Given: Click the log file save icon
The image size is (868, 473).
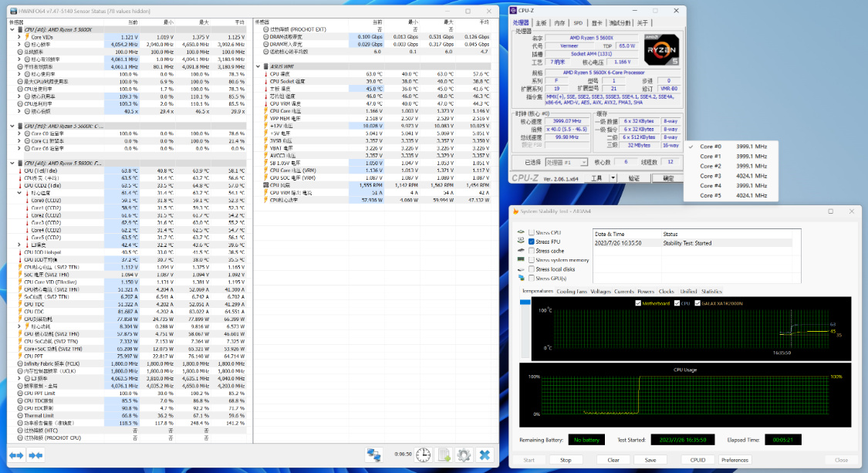Looking at the screenshot, I should coord(444,455).
